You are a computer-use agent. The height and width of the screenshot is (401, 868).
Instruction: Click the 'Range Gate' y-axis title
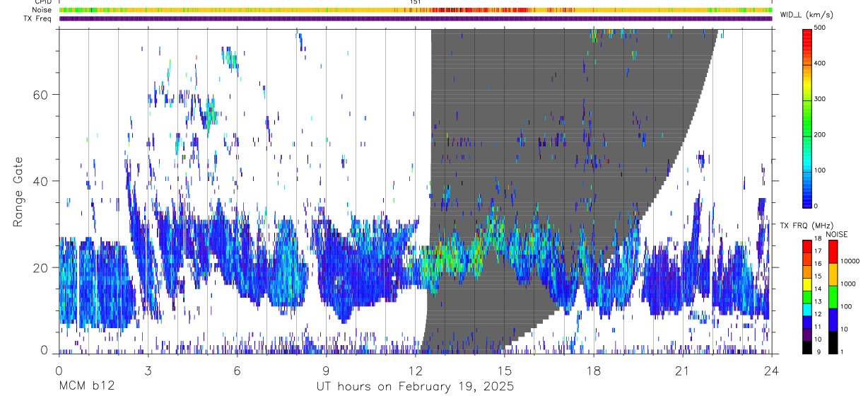coord(17,191)
